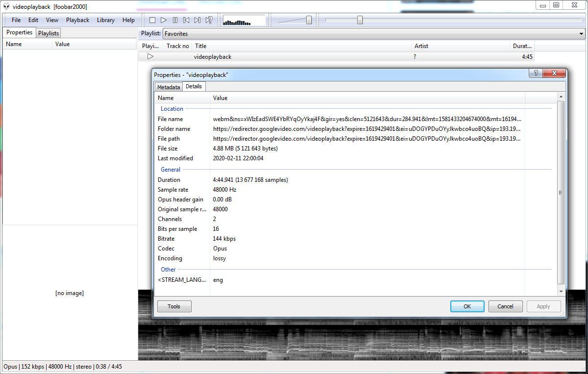Click the Value column header in left panel
The image size is (588, 374).
95,44
